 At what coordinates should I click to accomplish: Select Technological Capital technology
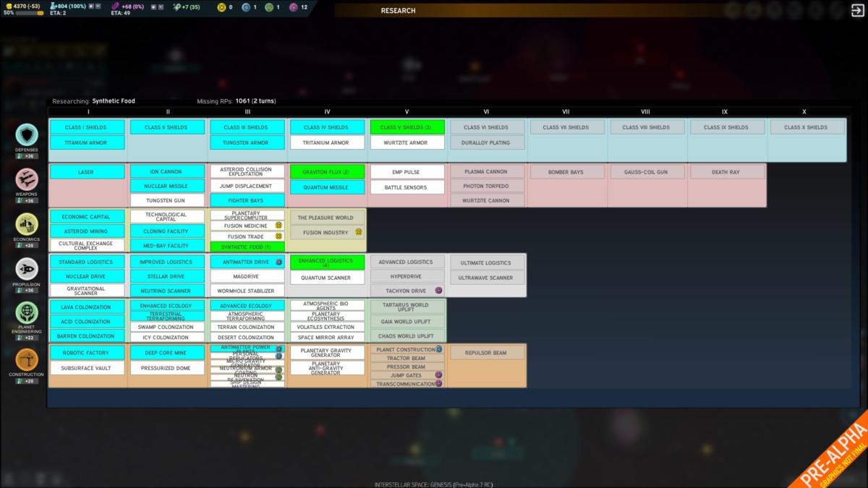168,217
